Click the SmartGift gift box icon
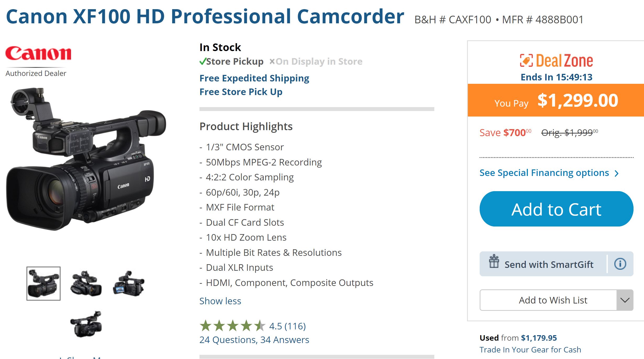Image resolution: width=644 pixels, height=359 pixels. coord(494,262)
